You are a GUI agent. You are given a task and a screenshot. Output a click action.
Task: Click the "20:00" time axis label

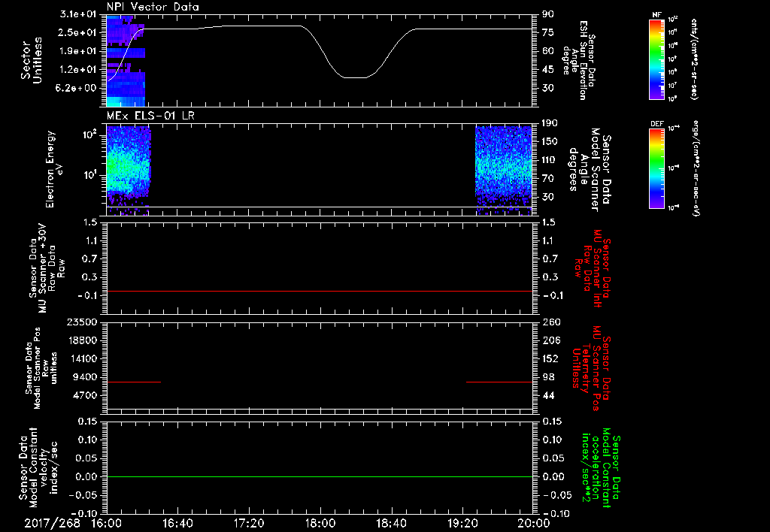[534, 523]
